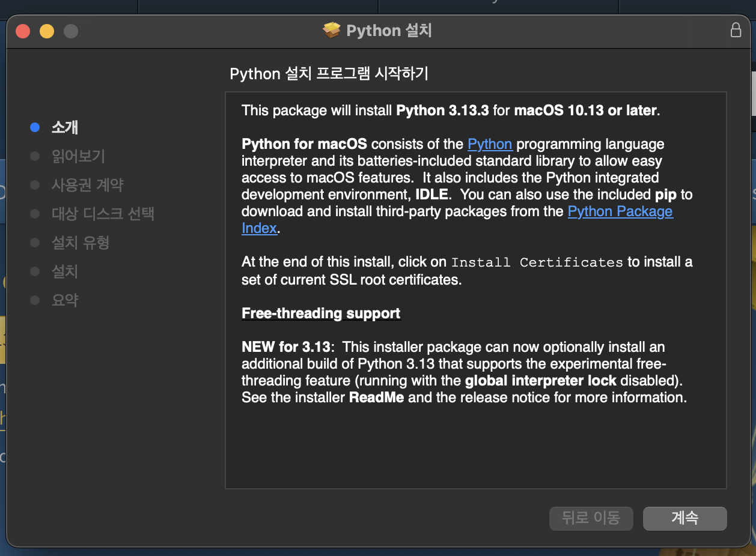
Task: Select the 요약 step in sidebar
Action: click(x=65, y=300)
